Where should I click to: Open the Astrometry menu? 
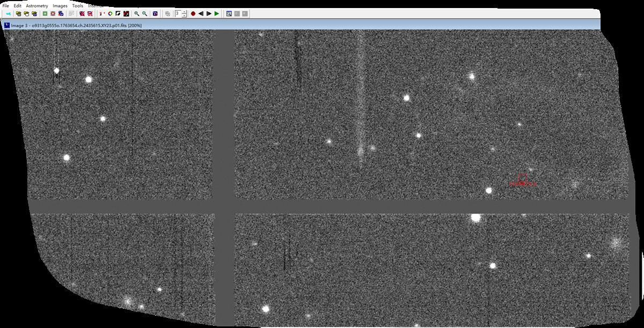(x=37, y=5)
